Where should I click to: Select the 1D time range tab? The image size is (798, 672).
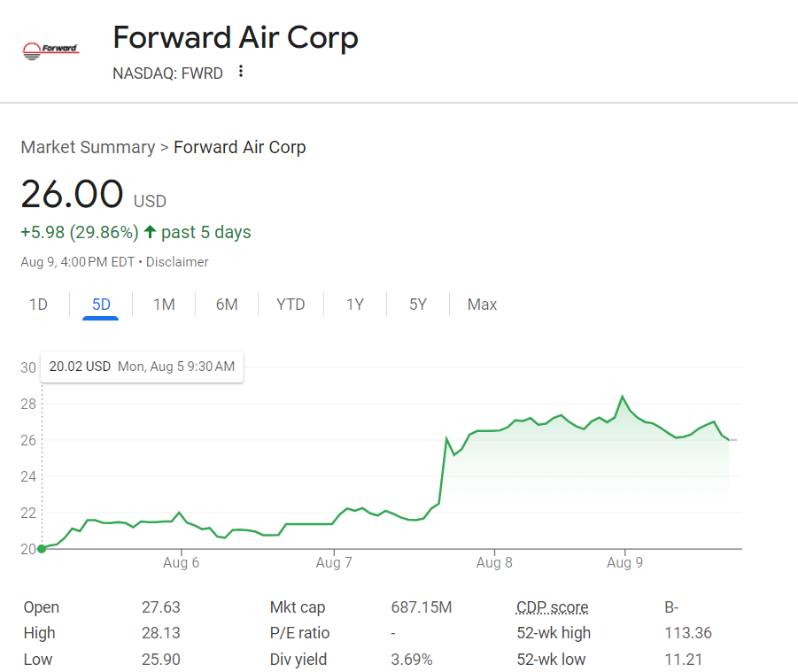tap(38, 305)
